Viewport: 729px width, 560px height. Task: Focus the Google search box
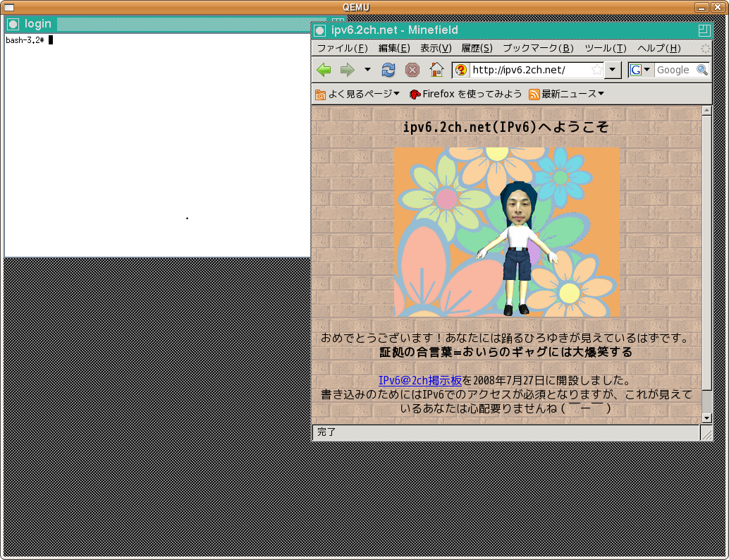point(675,71)
